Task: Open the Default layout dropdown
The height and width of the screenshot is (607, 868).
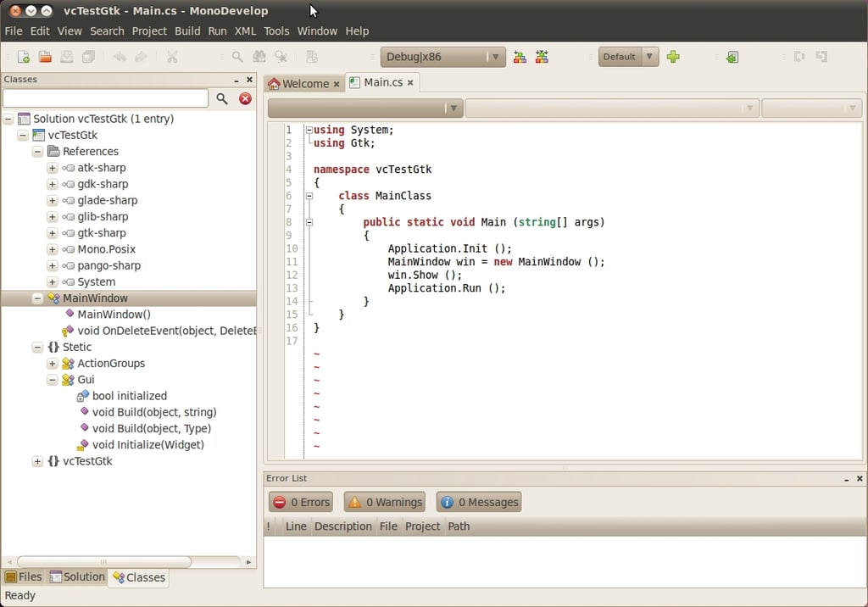Action: point(628,57)
